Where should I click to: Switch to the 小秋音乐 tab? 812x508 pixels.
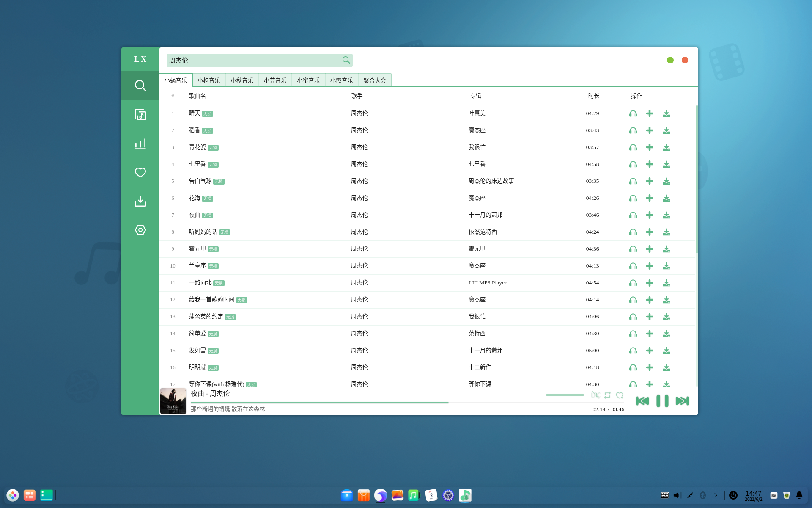(x=242, y=80)
